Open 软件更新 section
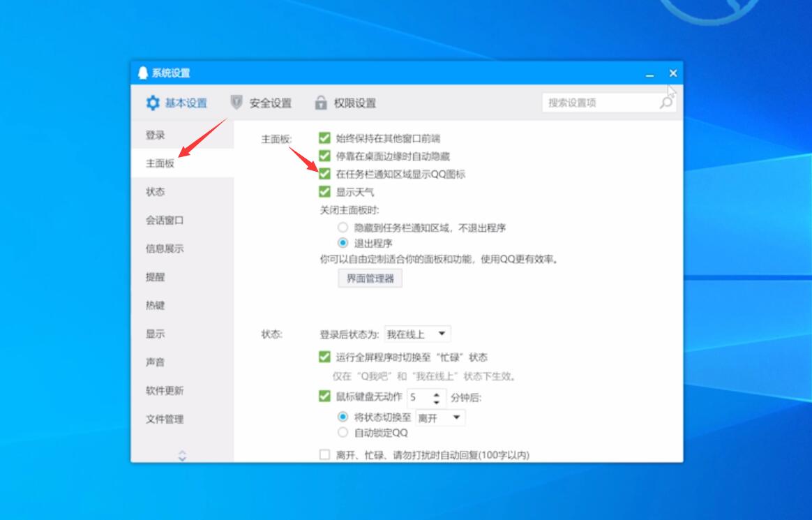The width and height of the screenshot is (812, 520). click(182, 390)
